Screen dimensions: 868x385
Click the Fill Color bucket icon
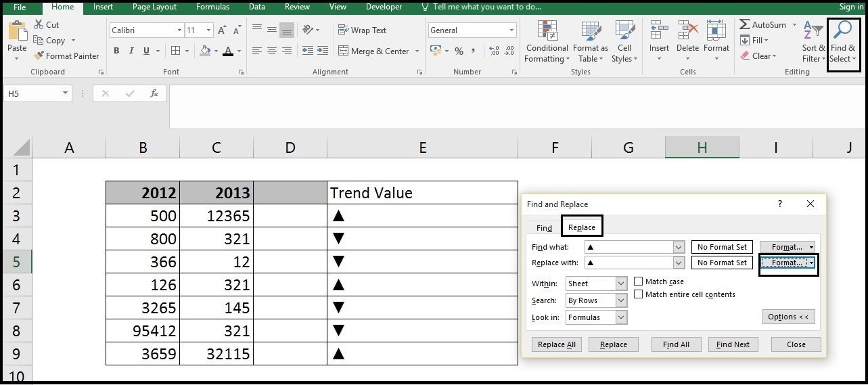point(205,51)
